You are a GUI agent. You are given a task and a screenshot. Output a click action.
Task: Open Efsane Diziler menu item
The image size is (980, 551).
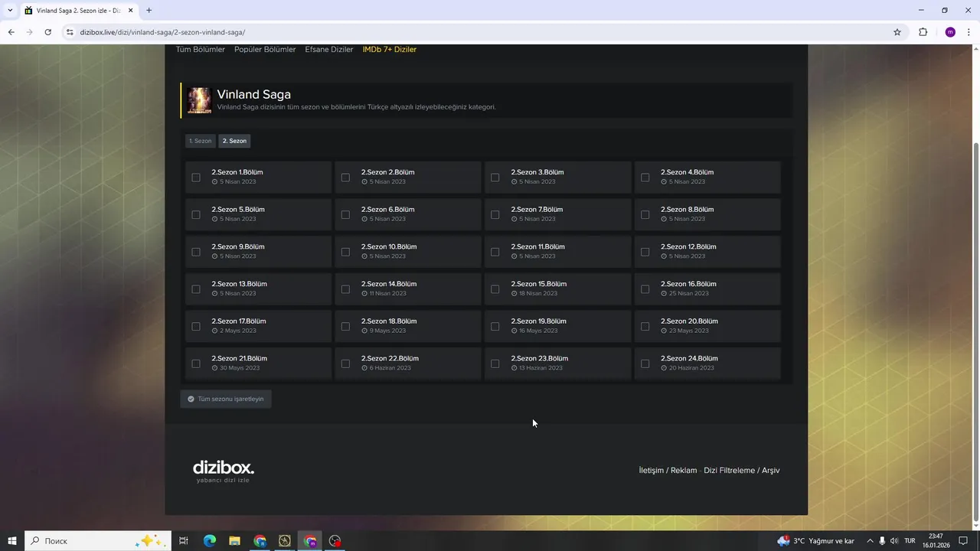(329, 50)
